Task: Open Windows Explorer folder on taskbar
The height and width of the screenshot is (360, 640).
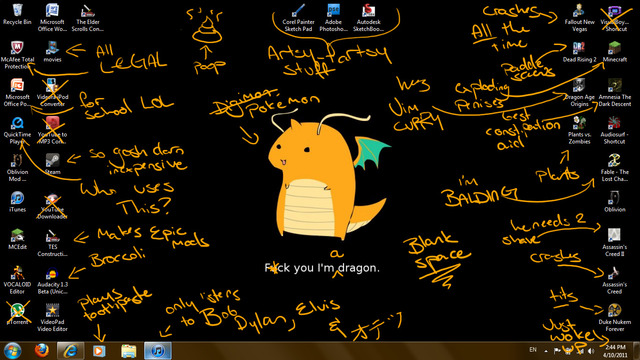Action: pos(128,351)
